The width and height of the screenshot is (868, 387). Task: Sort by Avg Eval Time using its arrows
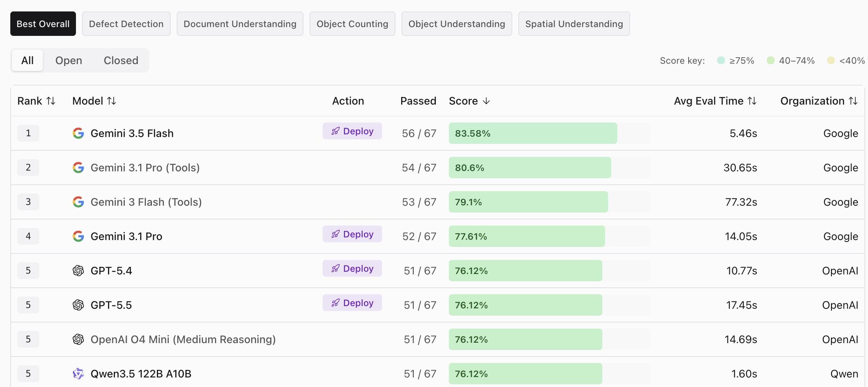coord(752,101)
